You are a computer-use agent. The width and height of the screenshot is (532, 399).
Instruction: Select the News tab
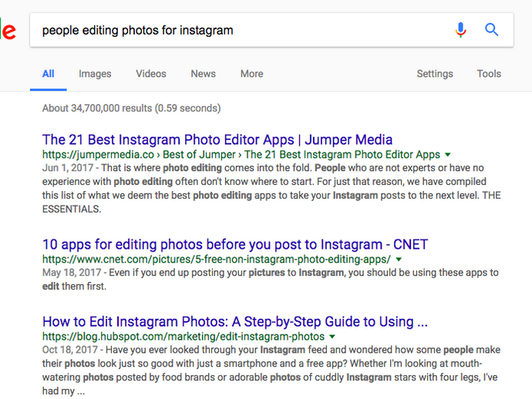pyautogui.click(x=203, y=74)
